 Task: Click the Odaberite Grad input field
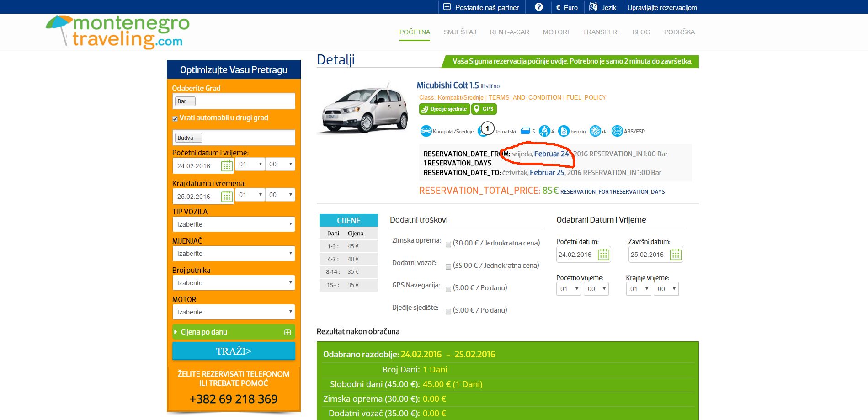coord(245,101)
